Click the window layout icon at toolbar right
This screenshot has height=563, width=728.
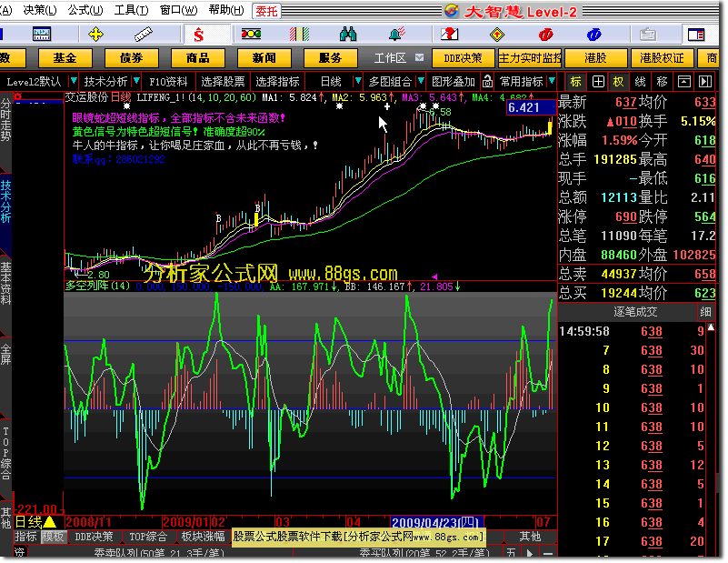[696, 35]
